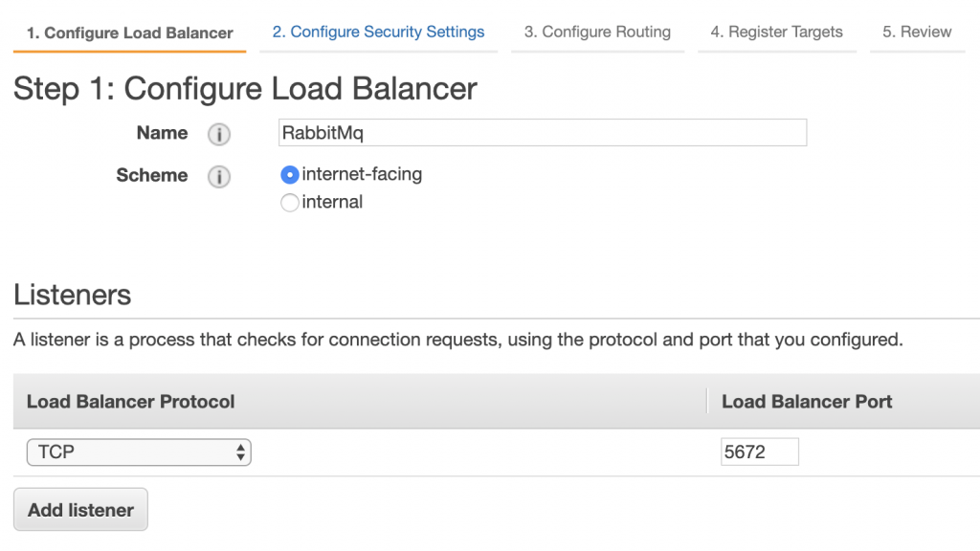Open the Review step tab

coord(917,32)
